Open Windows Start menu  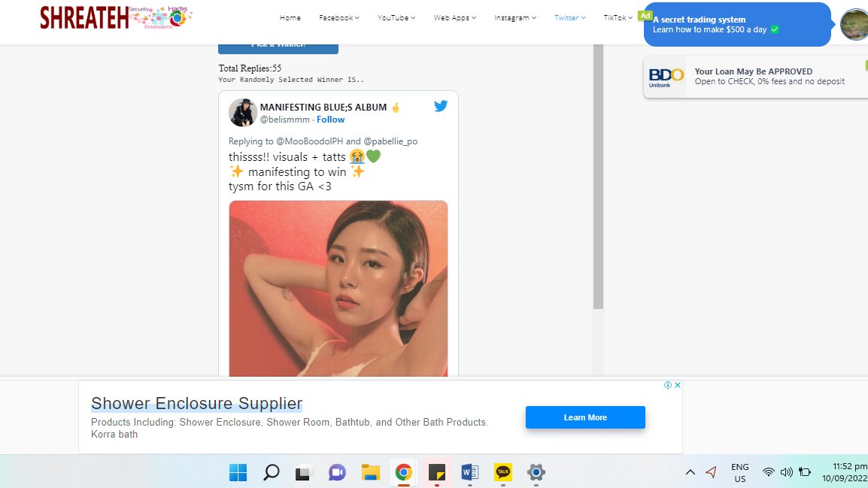[238, 472]
